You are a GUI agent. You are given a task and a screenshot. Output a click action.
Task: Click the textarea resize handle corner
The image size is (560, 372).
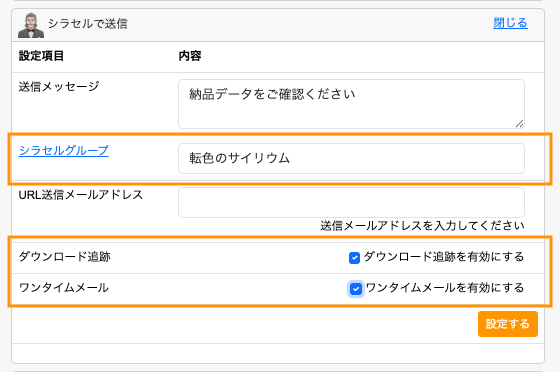coord(520,124)
